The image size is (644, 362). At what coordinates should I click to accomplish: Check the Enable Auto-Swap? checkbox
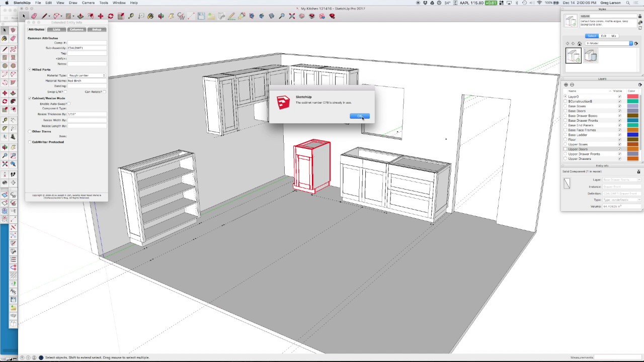point(69,104)
